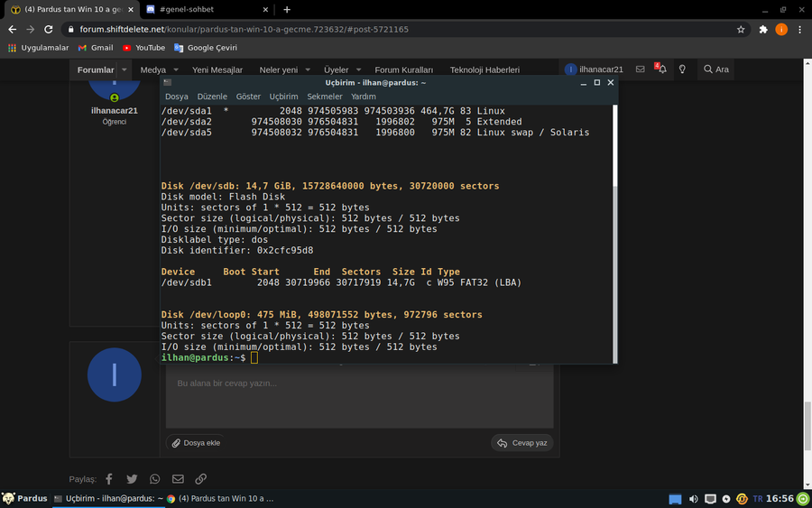Open the Sekmeler menu in terminal
This screenshot has width=812, height=508.
(325, 97)
